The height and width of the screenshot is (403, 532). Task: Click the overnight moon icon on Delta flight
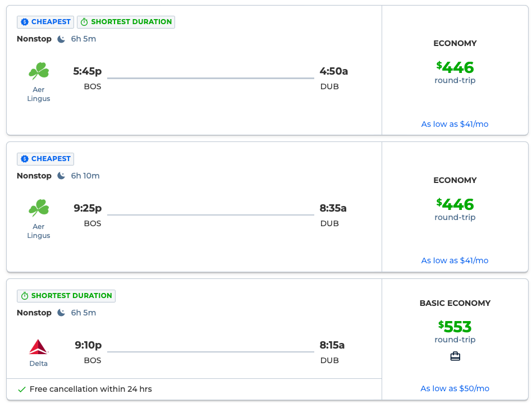point(62,313)
